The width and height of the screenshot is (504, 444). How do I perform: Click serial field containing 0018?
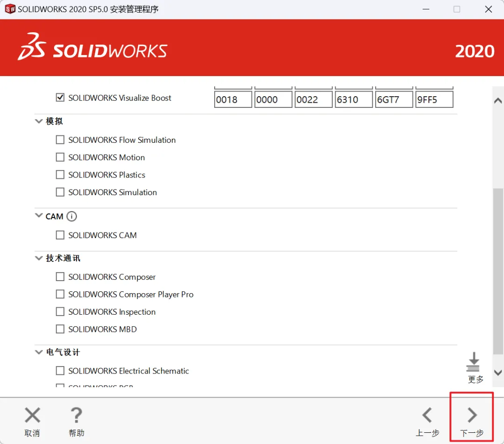pyautogui.click(x=233, y=99)
